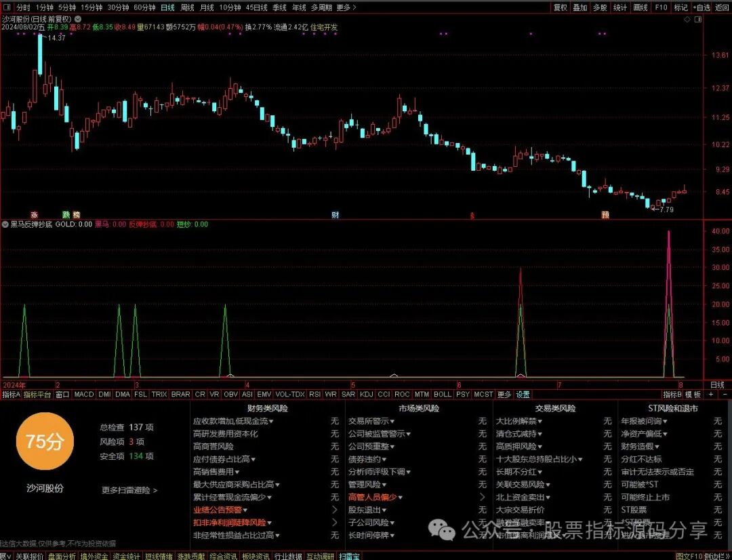Click 返回 button
732x560 pixels.
722,7
